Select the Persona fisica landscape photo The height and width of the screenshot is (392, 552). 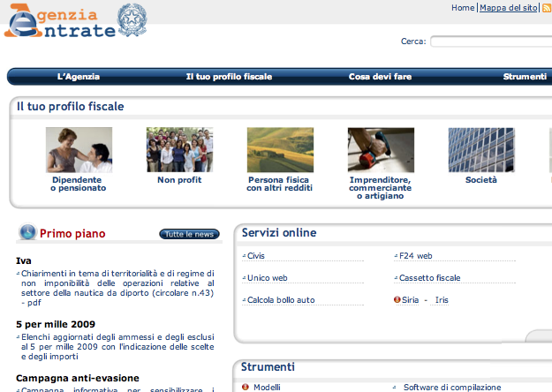click(x=280, y=150)
